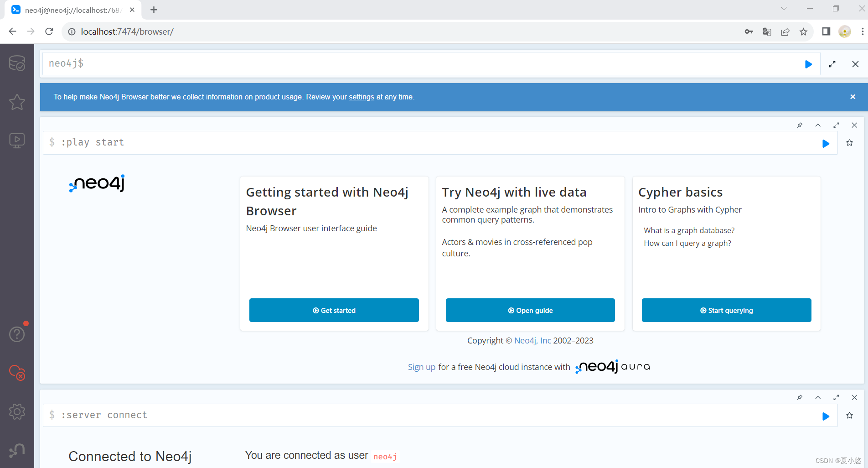The height and width of the screenshot is (468, 868).
Task: Click the Start querying button
Action: (x=727, y=310)
